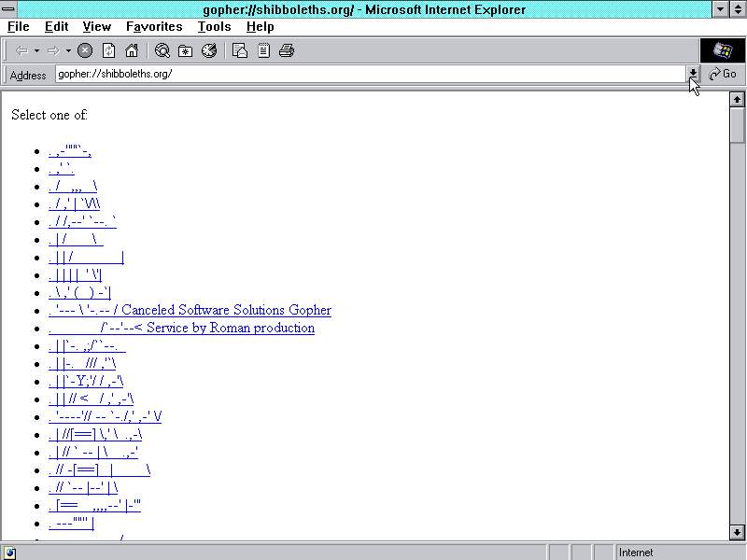Follow the Service by Roman production link
The width and height of the screenshot is (747, 560).
[x=231, y=328]
